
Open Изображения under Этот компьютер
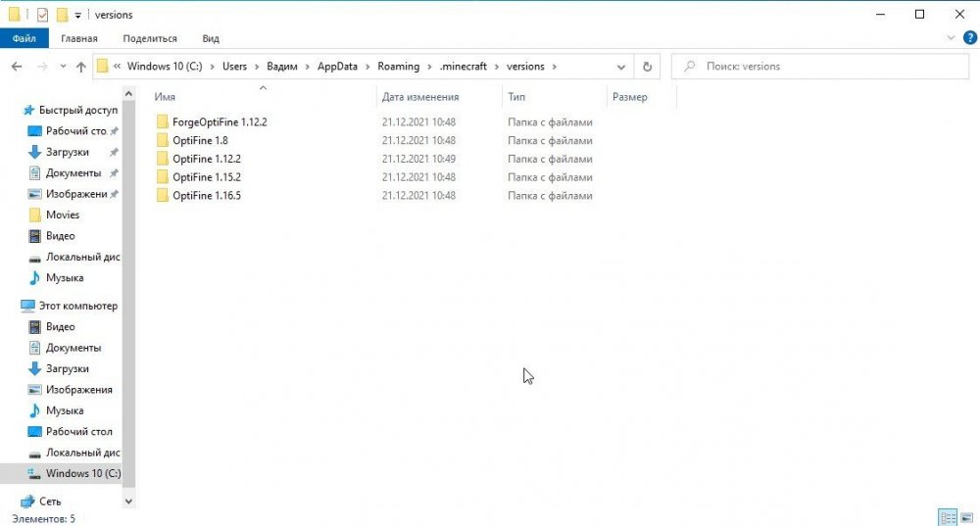78,390
